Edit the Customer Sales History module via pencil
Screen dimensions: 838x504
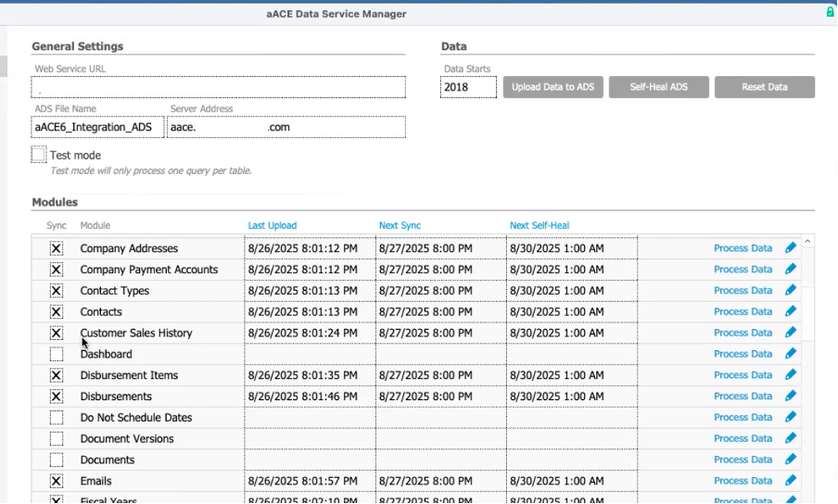click(x=791, y=333)
